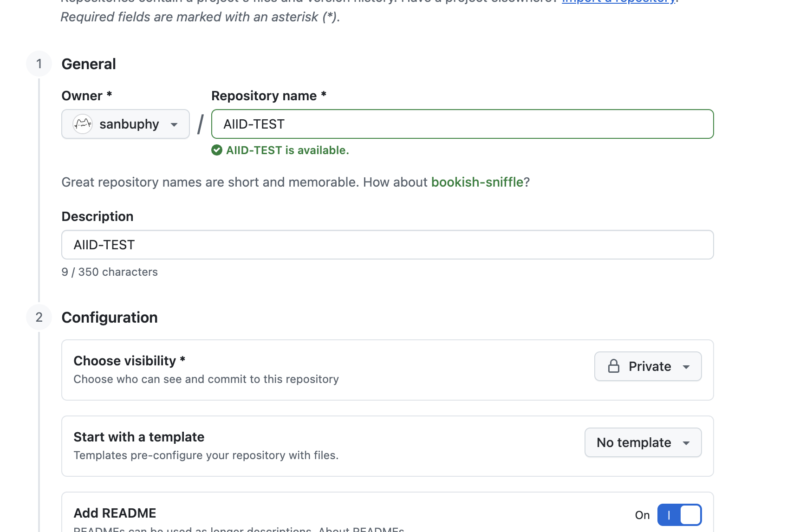Expand the No template dropdown
This screenshot has width=806, height=532.
(643, 442)
